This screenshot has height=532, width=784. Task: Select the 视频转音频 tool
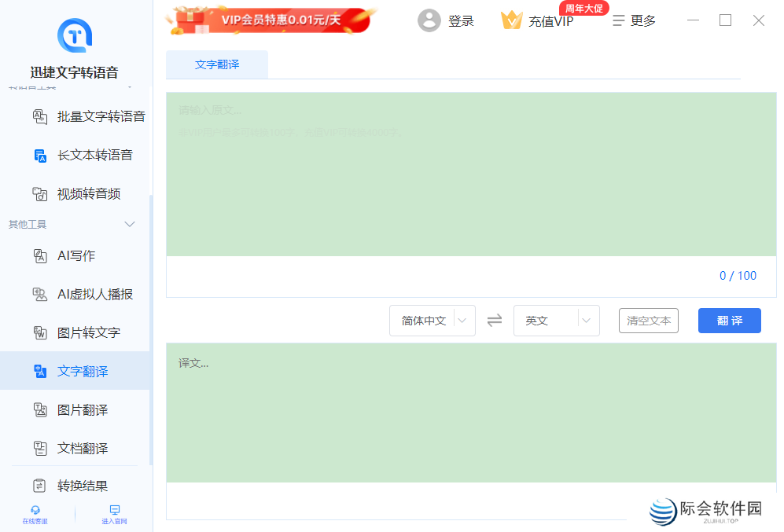pos(90,193)
